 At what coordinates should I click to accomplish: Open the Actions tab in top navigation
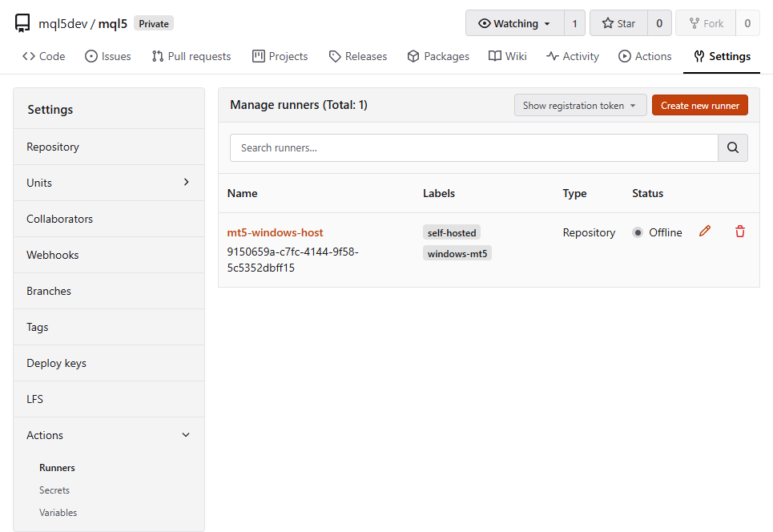click(x=645, y=56)
